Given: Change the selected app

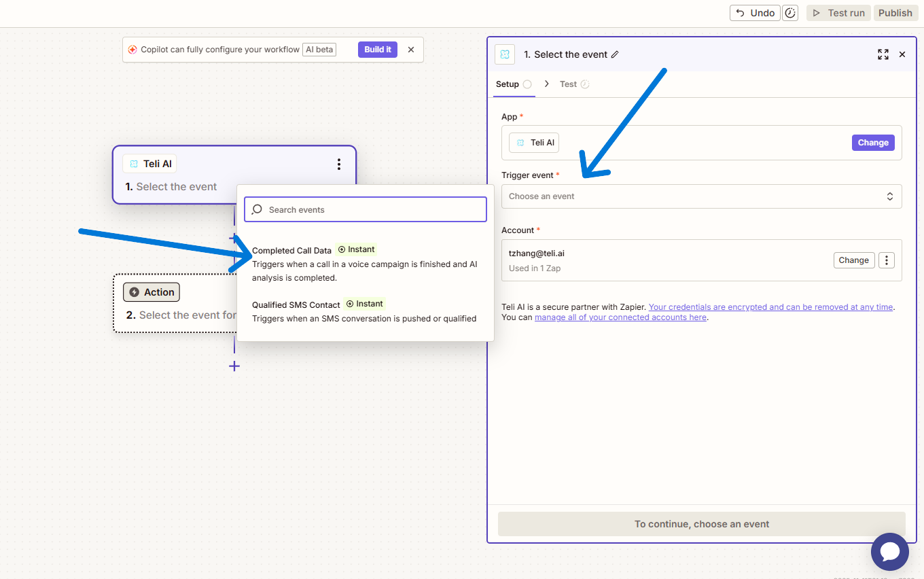Looking at the screenshot, I should pyautogui.click(x=873, y=143).
